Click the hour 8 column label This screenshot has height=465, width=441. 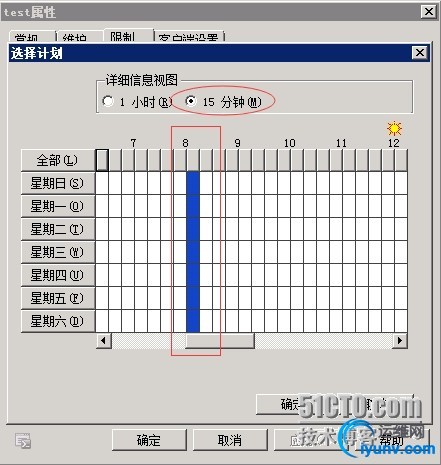click(x=186, y=143)
